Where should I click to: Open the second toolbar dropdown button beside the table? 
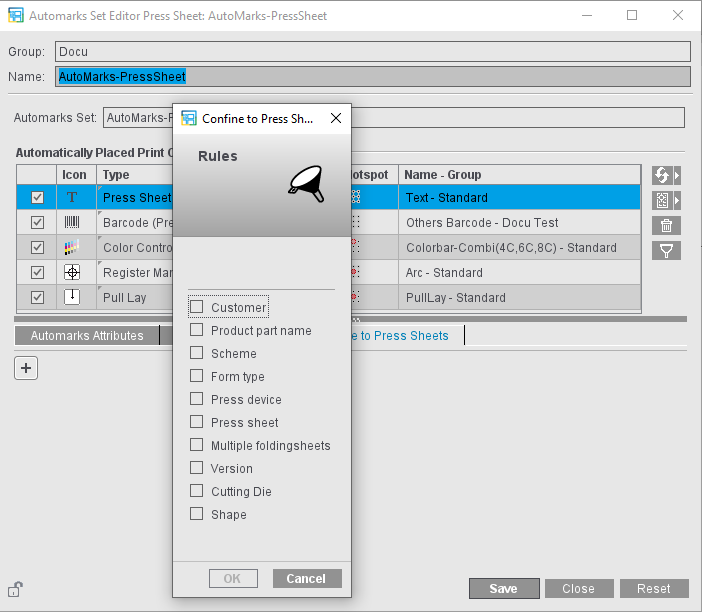[666, 200]
